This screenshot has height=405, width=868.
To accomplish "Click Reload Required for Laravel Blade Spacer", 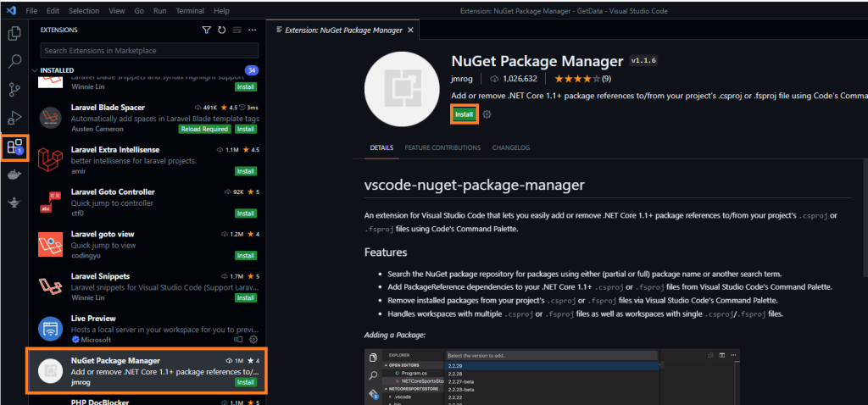I will point(204,129).
